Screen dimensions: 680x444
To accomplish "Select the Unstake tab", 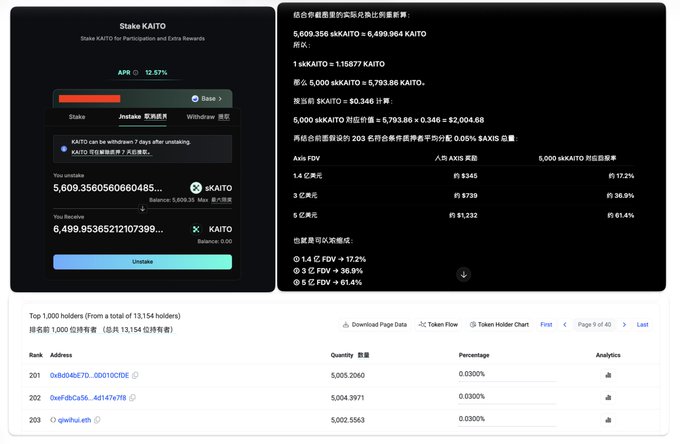I will click(x=143, y=117).
